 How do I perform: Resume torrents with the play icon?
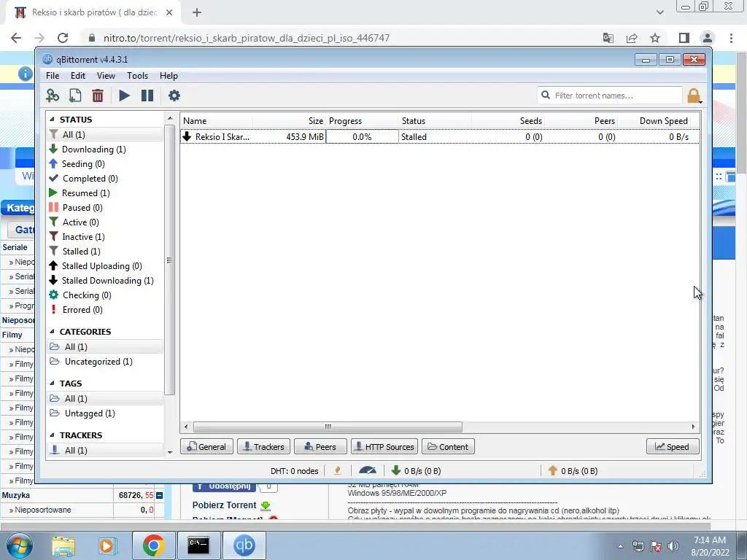(124, 96)
